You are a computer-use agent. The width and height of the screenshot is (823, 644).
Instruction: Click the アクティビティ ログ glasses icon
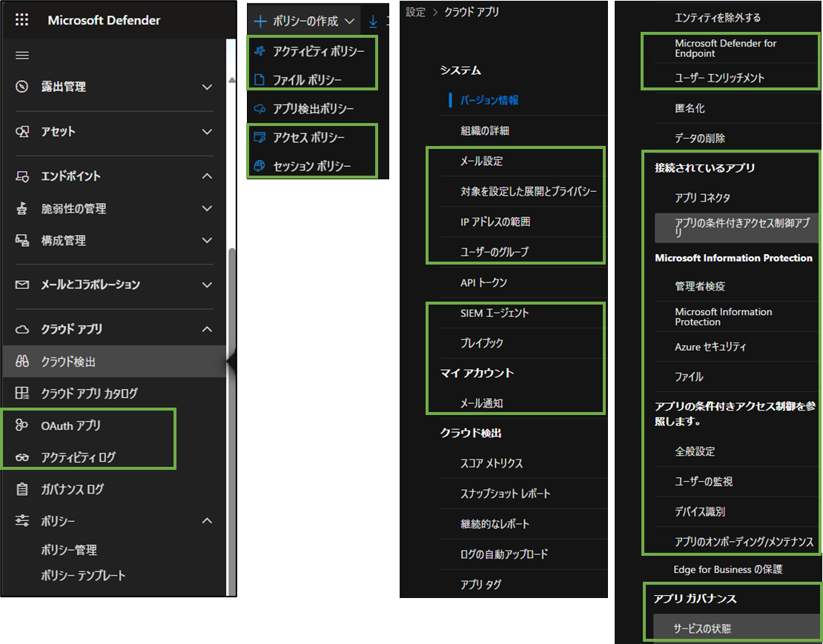[22, 457]
